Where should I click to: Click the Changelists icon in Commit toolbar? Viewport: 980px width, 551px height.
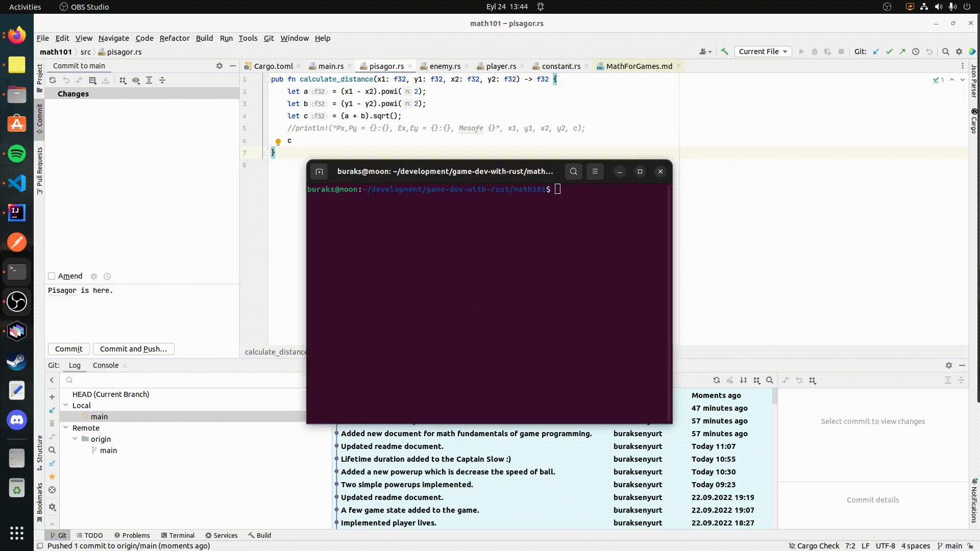click(92, 80)
